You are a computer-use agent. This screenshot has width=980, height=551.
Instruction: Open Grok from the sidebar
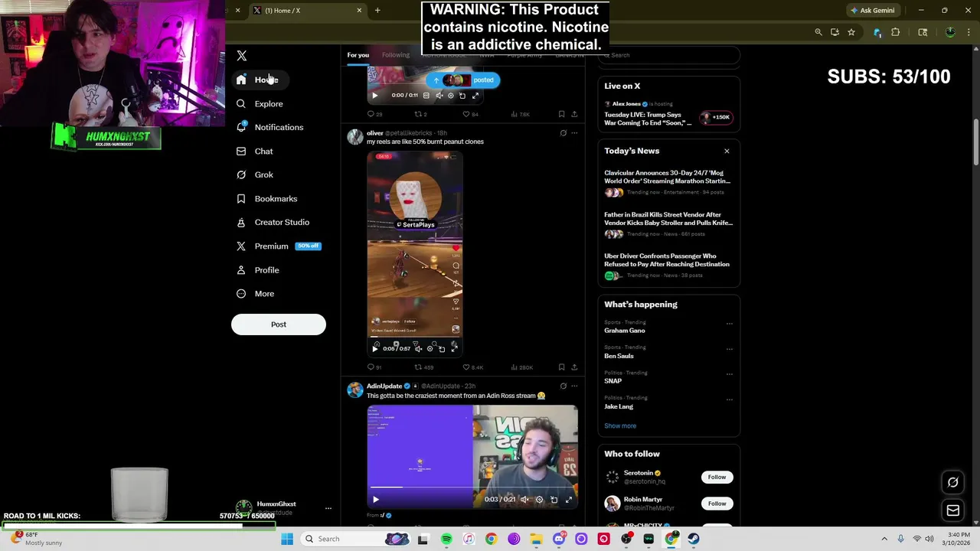click(255, 174)
